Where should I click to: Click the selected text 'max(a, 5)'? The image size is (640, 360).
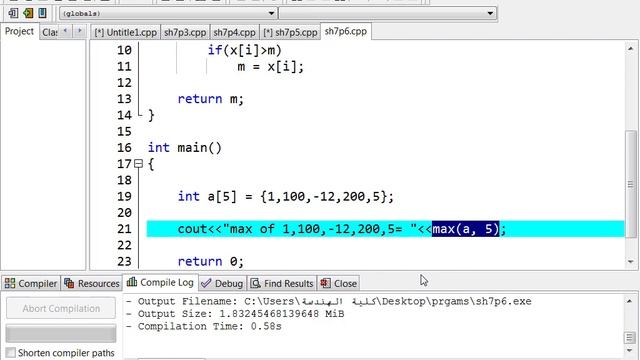(465, 229)
